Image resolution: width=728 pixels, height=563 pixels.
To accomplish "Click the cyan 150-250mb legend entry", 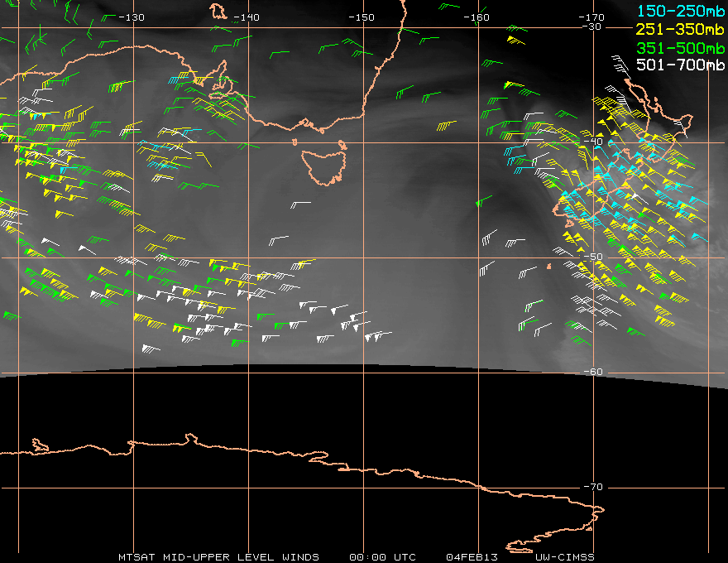I will pos(681,11).
